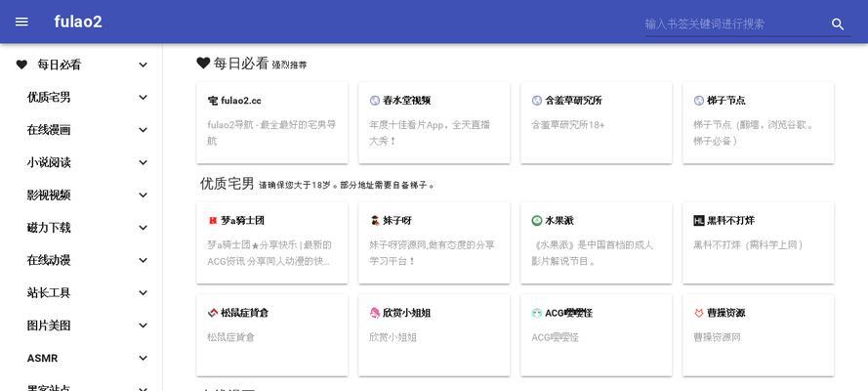Click the icon of 松鼠症貨倉
Screen dimensions: 868x391
(x=213, y=313)
